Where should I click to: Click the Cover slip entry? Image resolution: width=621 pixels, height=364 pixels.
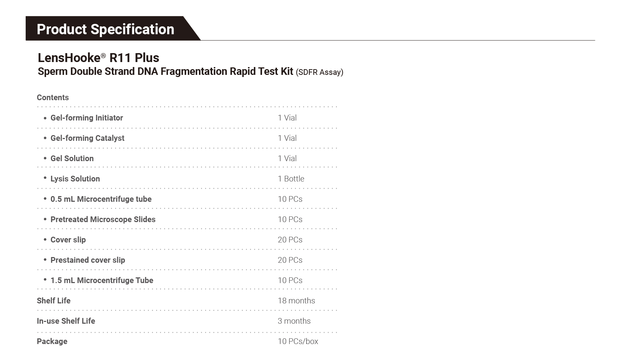click(x=68, y=240)
